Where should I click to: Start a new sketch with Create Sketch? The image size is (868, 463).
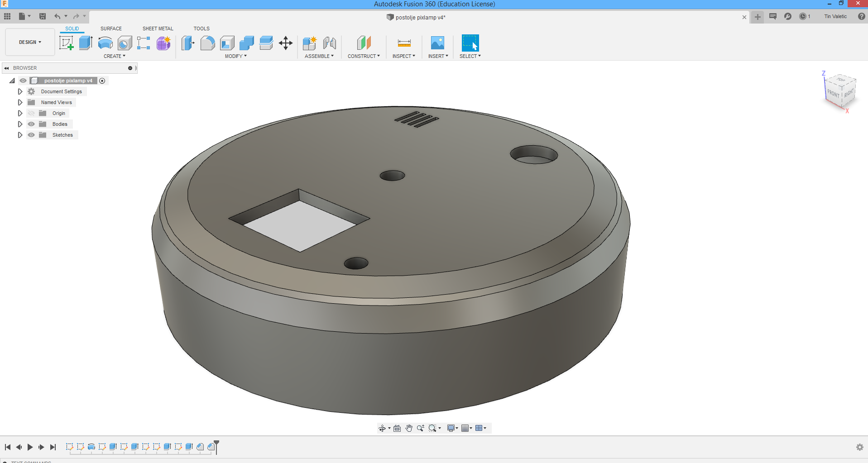67,43
